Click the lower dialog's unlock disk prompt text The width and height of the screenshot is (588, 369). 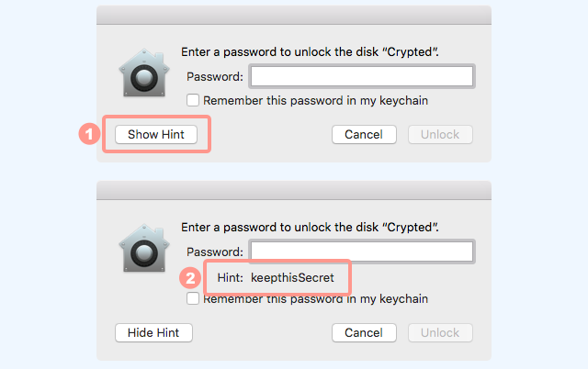tap(311, 227)
